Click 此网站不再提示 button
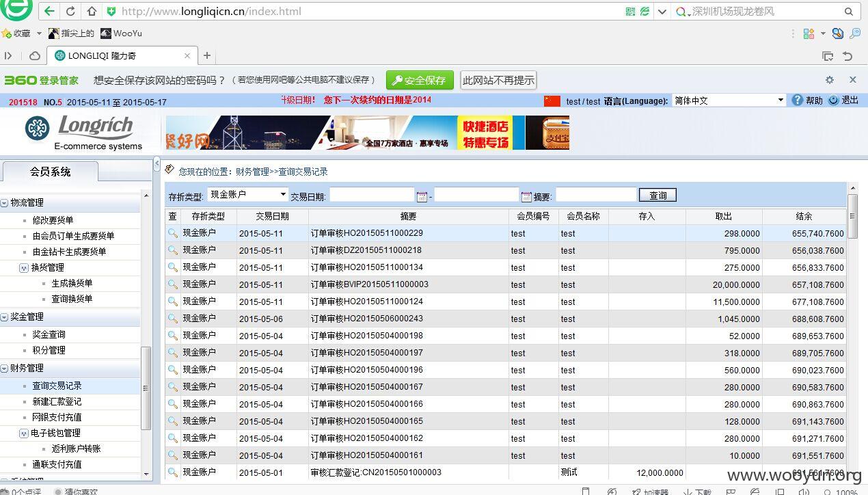The image size is (868, 495). click(x=498, y=80)
